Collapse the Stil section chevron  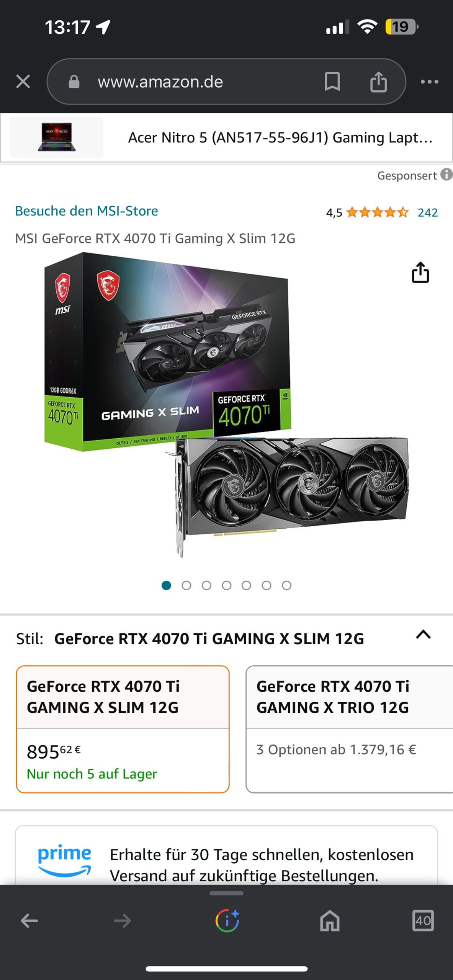coord(423,635)
